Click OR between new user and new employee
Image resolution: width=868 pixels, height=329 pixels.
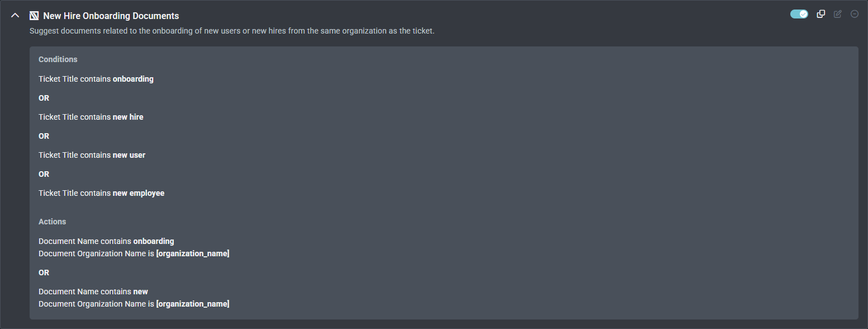coord(44,174)
